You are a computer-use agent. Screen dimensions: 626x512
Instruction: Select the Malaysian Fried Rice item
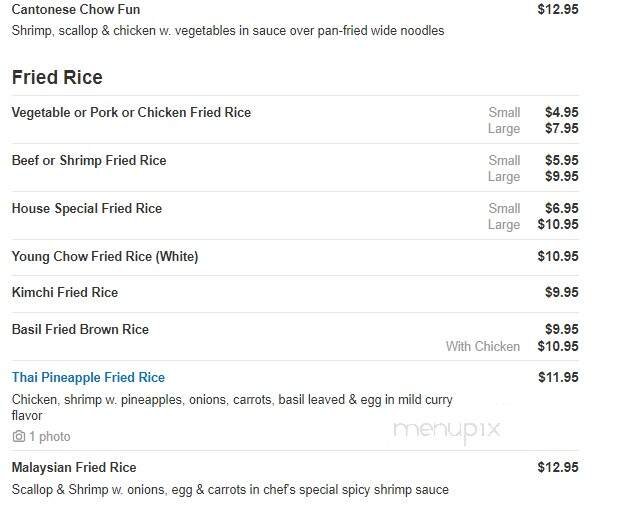74,468
